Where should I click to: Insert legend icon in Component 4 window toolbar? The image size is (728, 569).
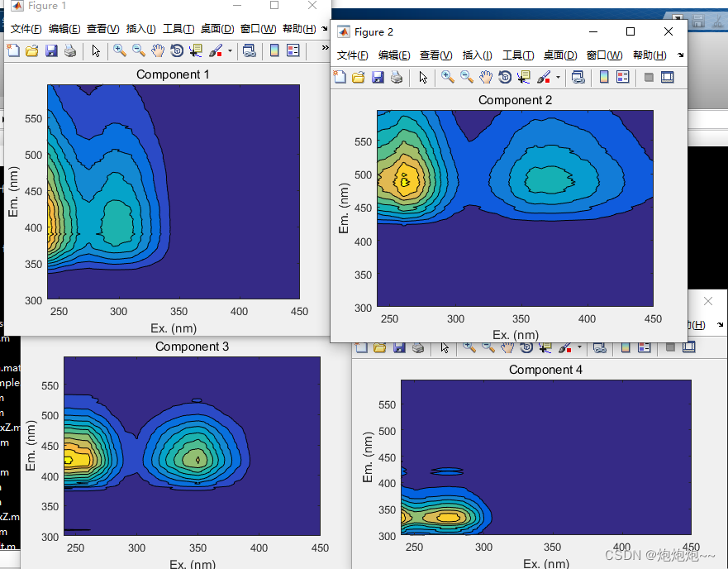(644, 347)
